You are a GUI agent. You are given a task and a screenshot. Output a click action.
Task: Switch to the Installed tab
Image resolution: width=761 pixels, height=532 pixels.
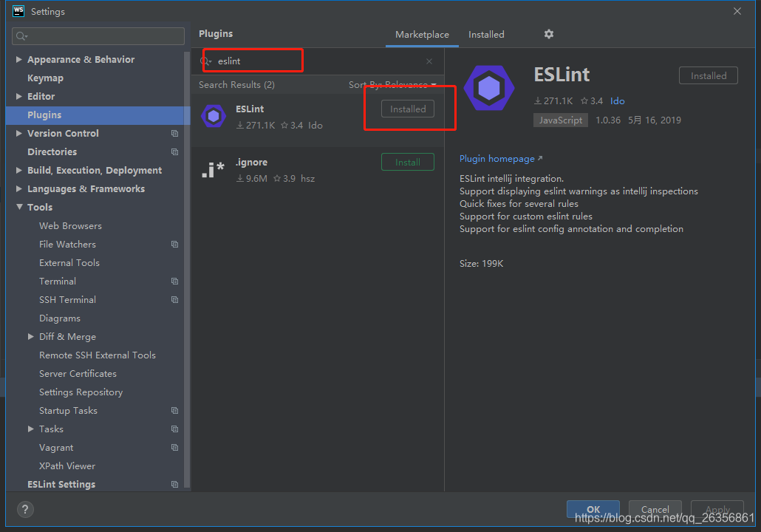coord(486,34)
